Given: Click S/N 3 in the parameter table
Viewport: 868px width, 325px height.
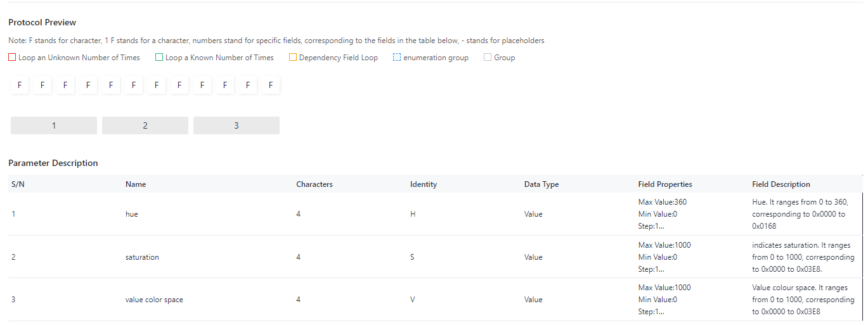Looking at the screenshot, I should coord(14,300).
